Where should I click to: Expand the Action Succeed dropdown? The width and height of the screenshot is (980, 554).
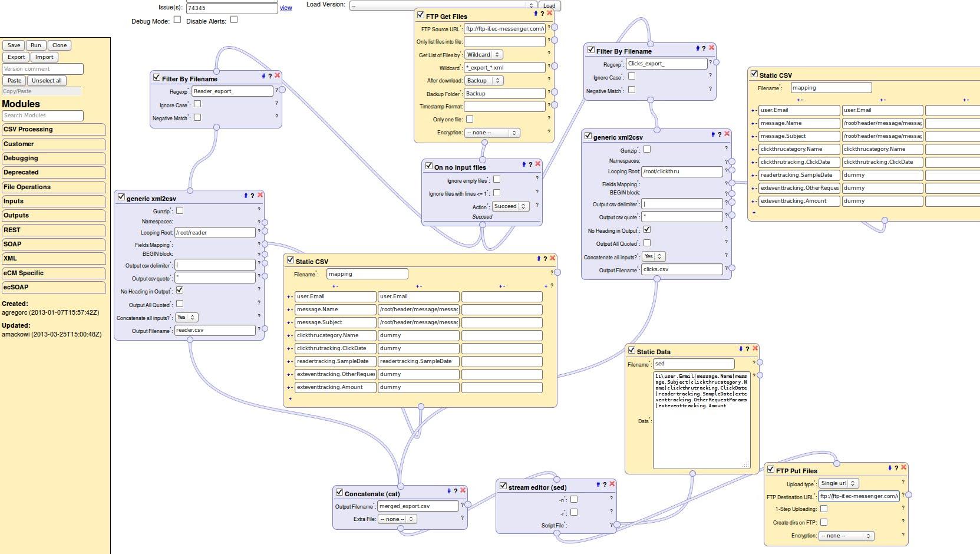(x=510, y=206)
